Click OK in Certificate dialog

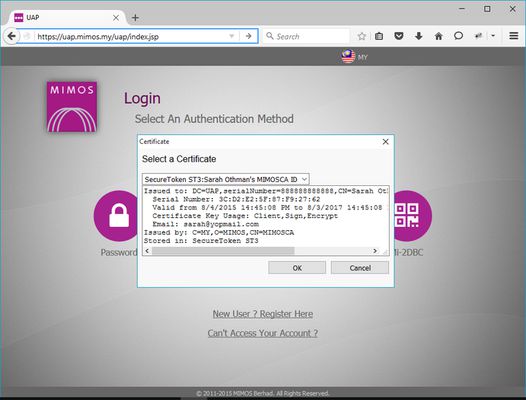point(297,268)
